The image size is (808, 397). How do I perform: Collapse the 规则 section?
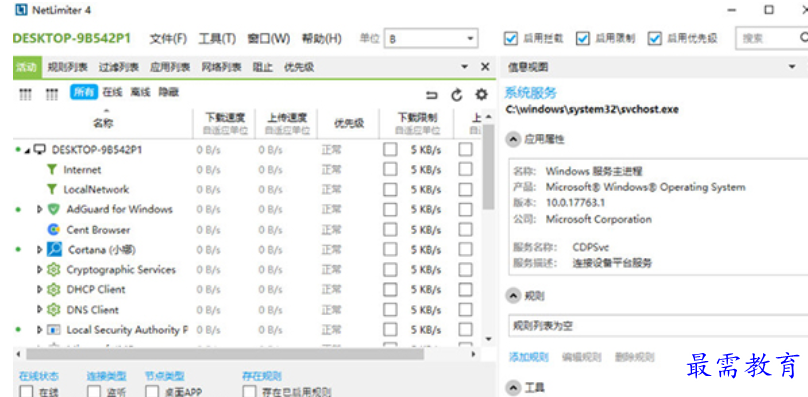tap(513, 296)
